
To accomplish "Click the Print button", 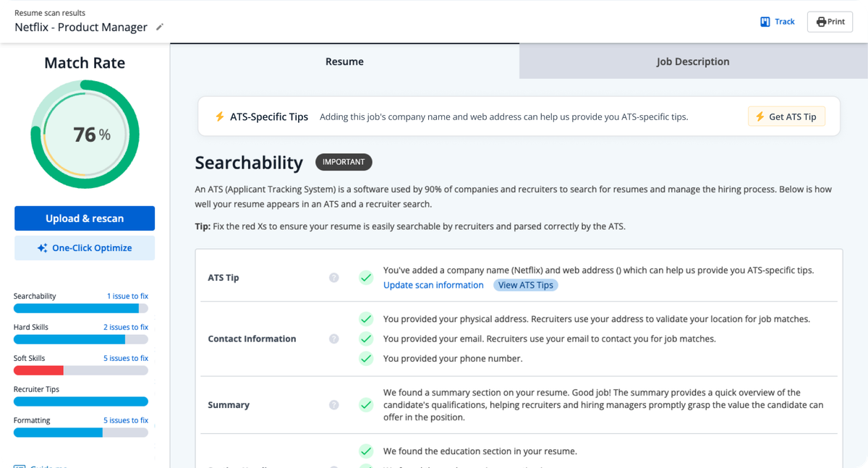I will [x=830, y=22].
